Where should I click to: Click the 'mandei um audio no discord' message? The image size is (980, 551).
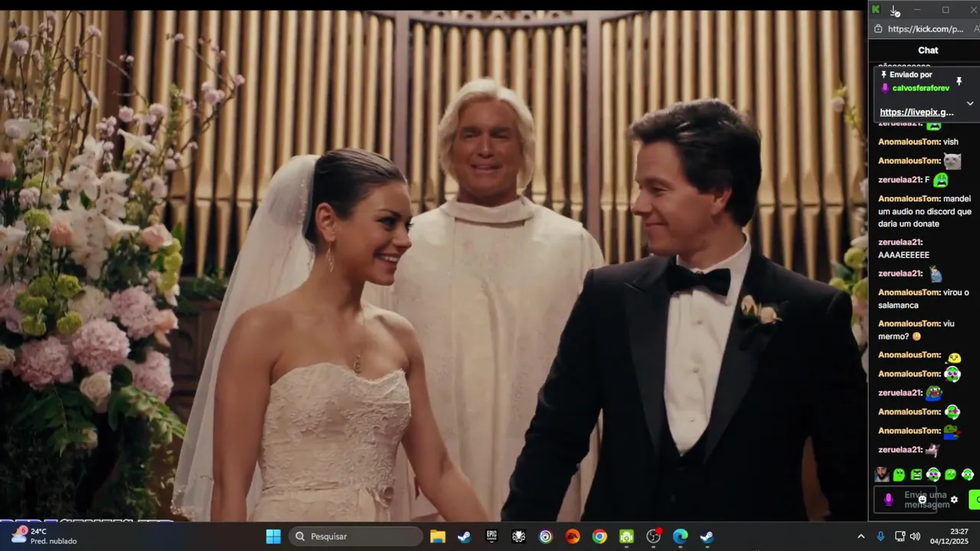[x=925, y=211]
